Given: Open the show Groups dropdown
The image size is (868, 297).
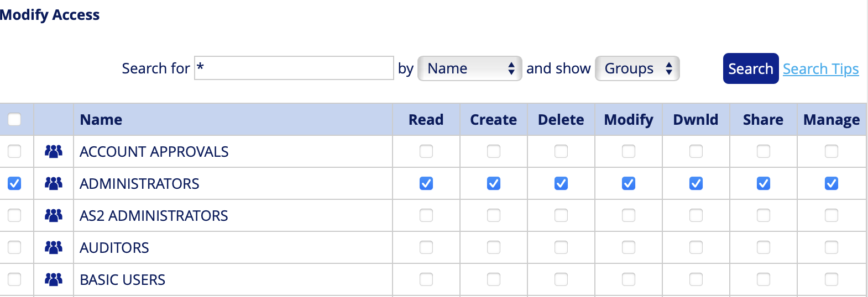Looking at the screenshot, I should click(x=637, y=68).
